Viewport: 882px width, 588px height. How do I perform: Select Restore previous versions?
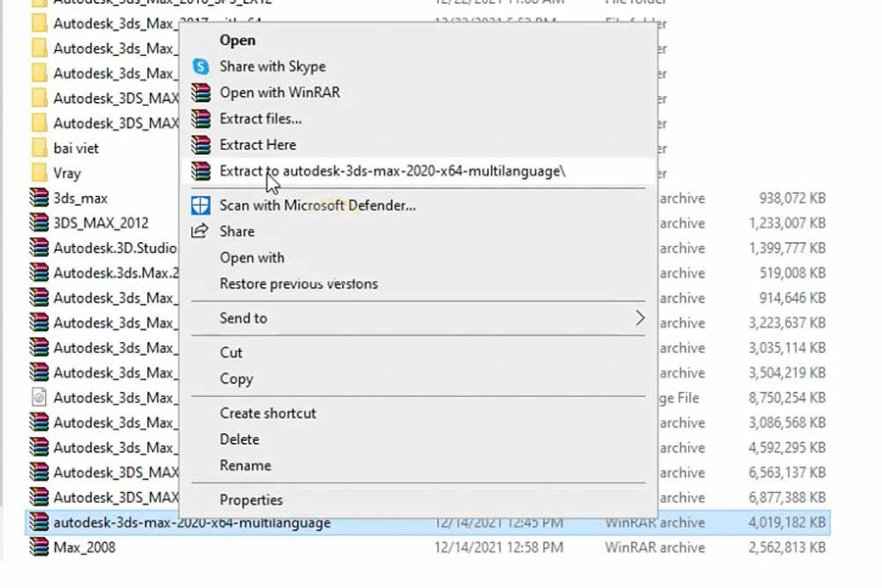299,283
